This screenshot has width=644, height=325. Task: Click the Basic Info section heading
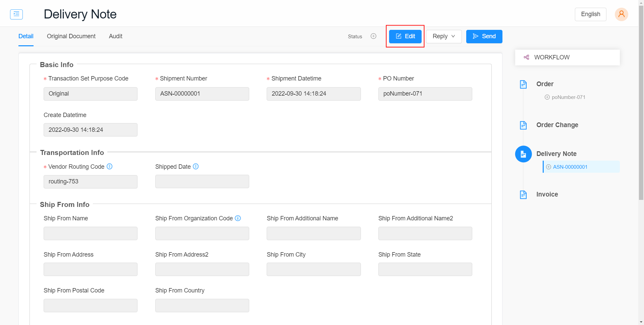tap(57, 65)
